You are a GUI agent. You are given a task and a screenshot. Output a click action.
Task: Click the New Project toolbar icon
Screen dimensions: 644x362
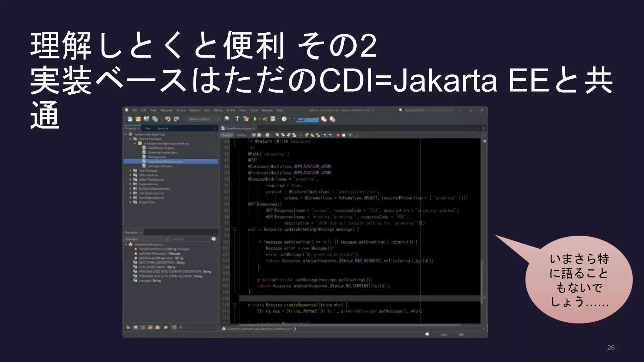[138, 119]
